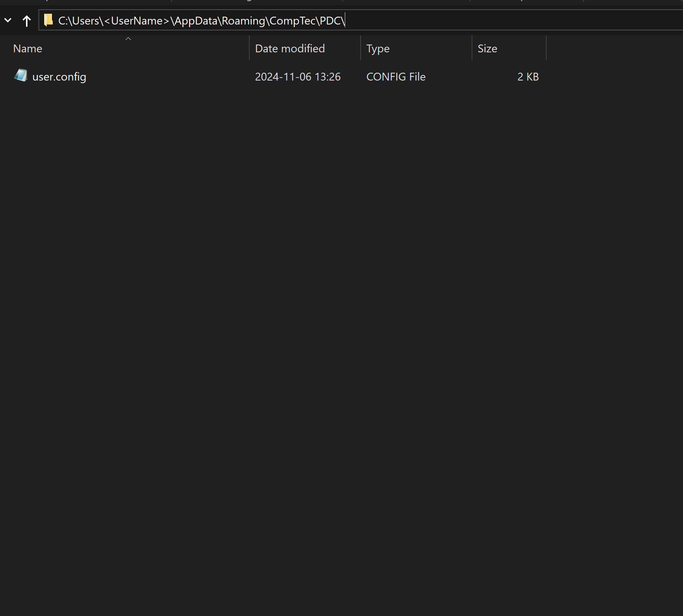Click the 2024-11-06 date modified value
This screenshot has width=683, height=616.
(x=297, y=76)
